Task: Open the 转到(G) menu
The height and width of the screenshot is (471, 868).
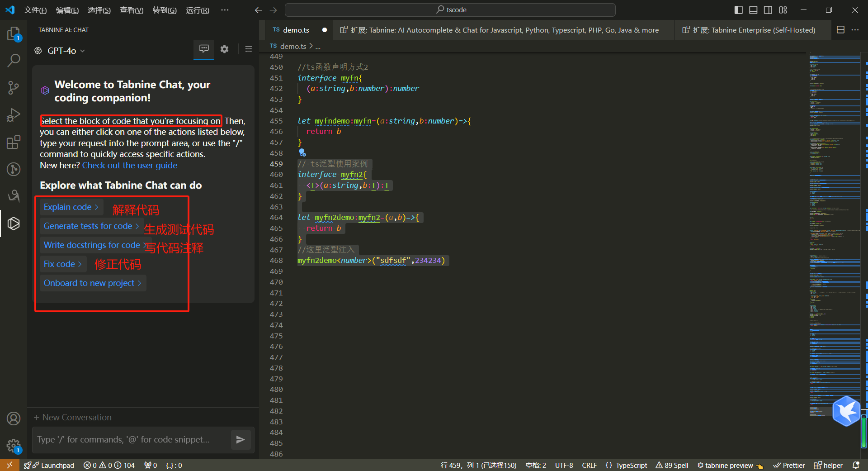Action: pos(165,10)
